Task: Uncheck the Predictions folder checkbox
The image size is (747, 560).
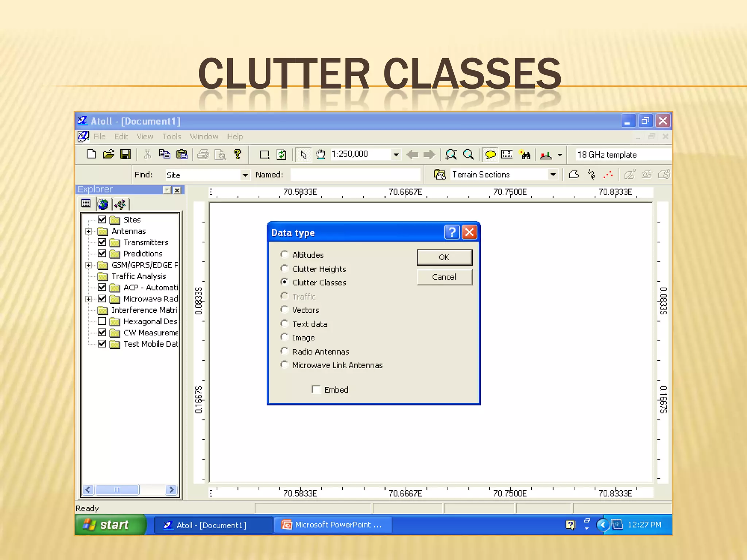Action: (x=102, y=253)
